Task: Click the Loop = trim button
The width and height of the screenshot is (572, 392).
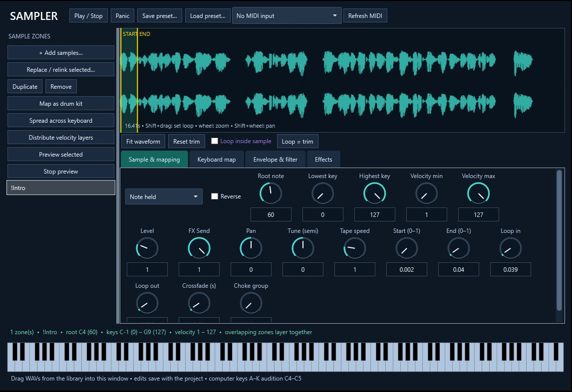Action: point(297,141)
